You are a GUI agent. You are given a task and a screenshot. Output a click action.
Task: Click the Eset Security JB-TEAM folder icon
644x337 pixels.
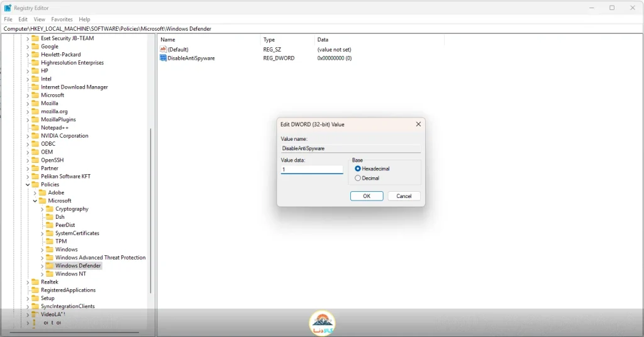35,38
